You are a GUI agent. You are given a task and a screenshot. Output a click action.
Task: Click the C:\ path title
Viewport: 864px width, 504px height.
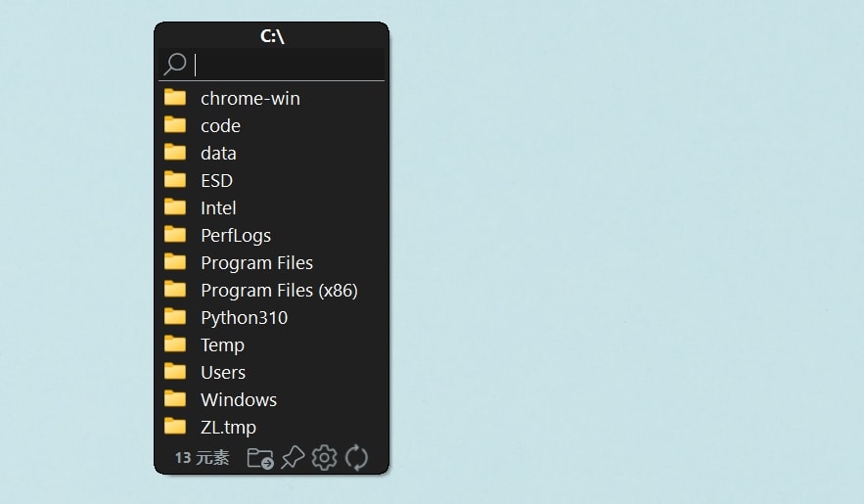click(272, 36)
